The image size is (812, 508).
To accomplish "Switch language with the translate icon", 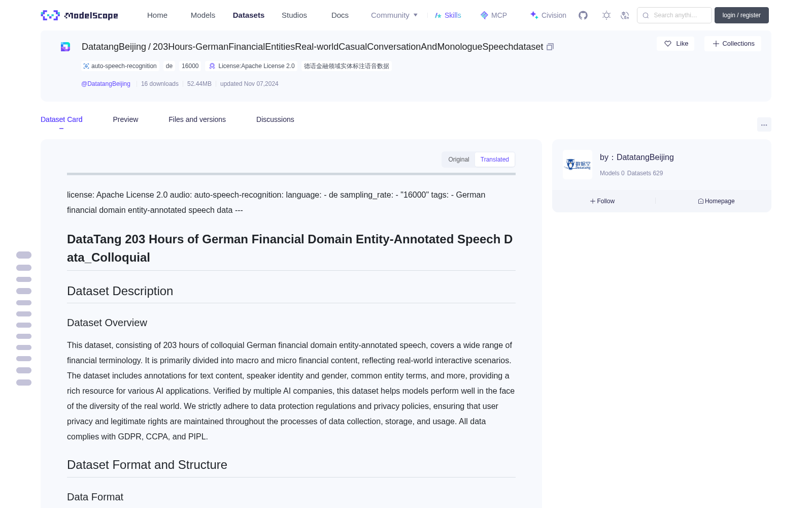I will (625, 15).
